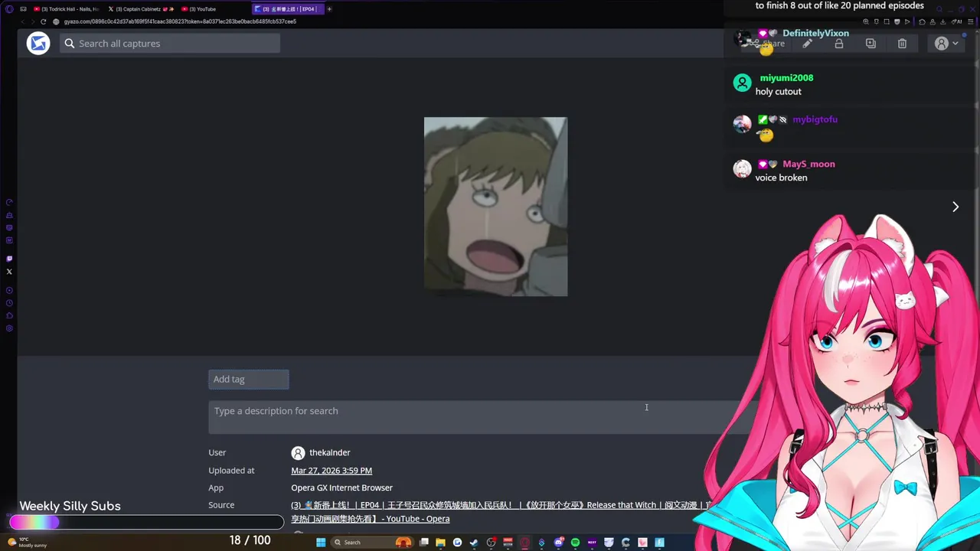Click the gyazo.com address bar
Viewport: 980px width, 551px height.
[180, 21]
